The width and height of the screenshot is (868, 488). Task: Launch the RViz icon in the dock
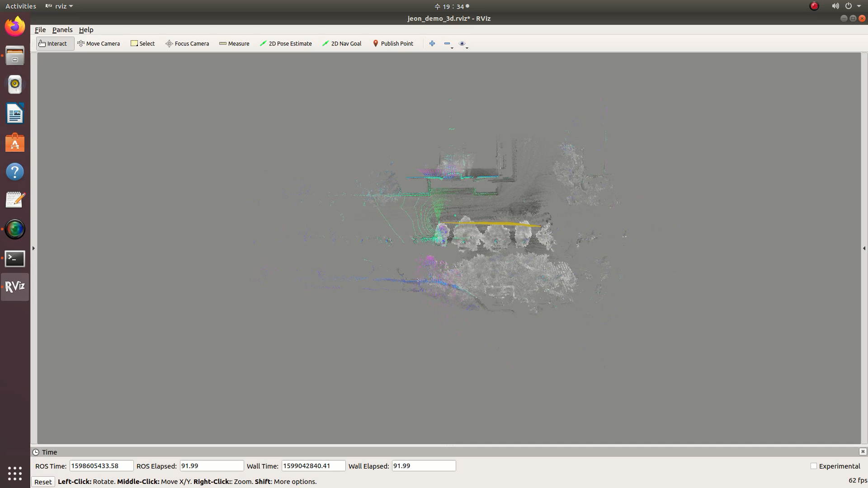(14, 286)
